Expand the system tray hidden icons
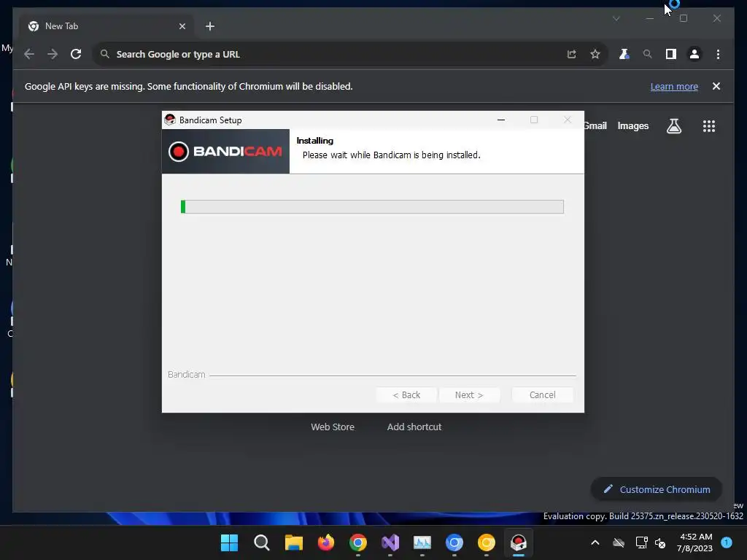Viewport: 747px width, 560px height. coord(595,542)
